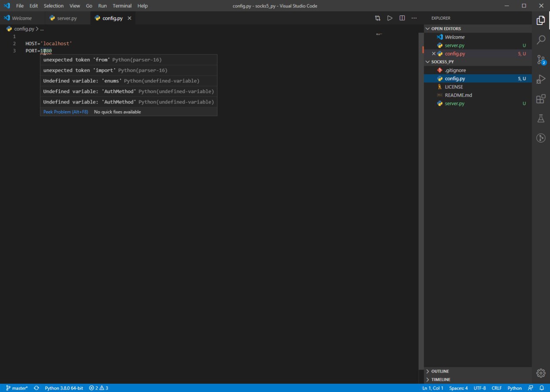The width and height of the screenshot is (550, 392).
Task: Open the Selection menu
Action: coord(54,6)
